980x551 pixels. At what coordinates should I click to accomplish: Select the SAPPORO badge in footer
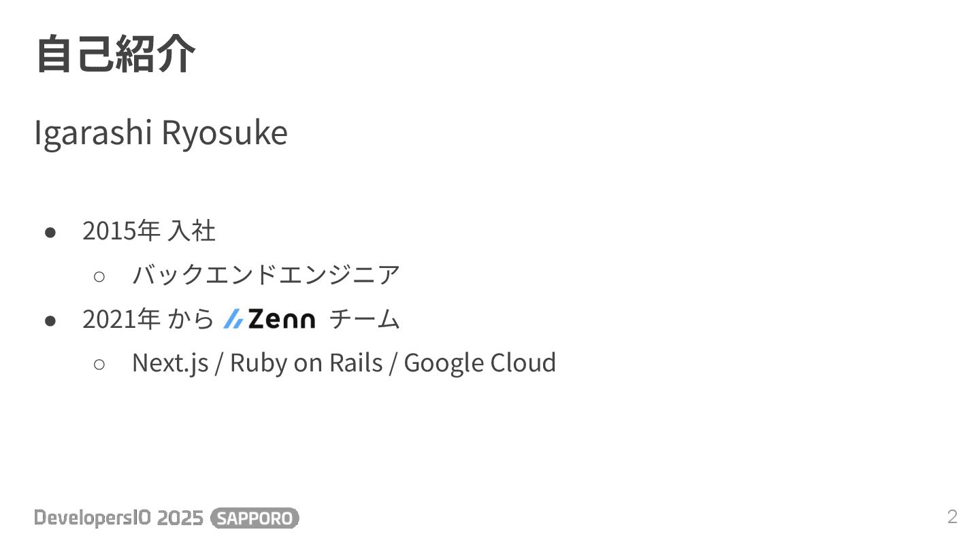point(255,518)
